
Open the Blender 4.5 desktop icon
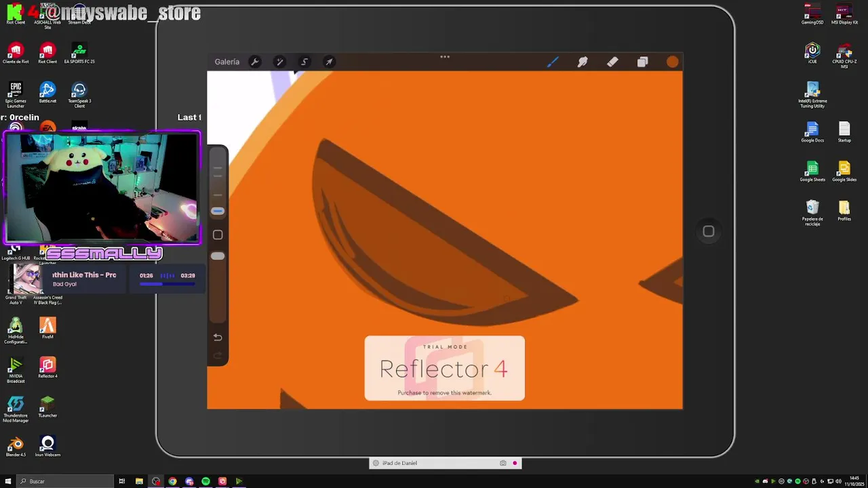pos(16,447)
